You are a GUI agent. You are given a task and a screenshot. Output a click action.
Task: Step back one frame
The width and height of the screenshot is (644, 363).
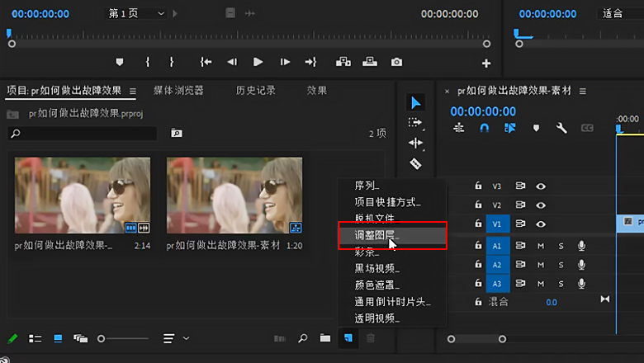coord(232,62)
